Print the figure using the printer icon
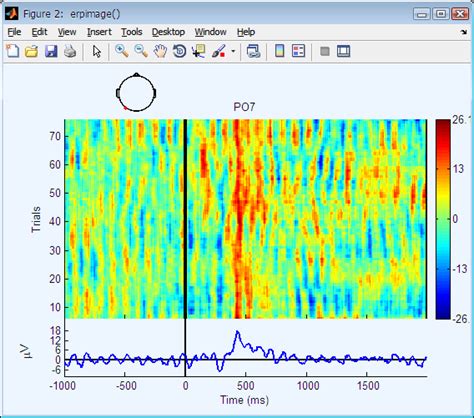The height and width of the screenshot is (418, 474). [x=70, y=51]
